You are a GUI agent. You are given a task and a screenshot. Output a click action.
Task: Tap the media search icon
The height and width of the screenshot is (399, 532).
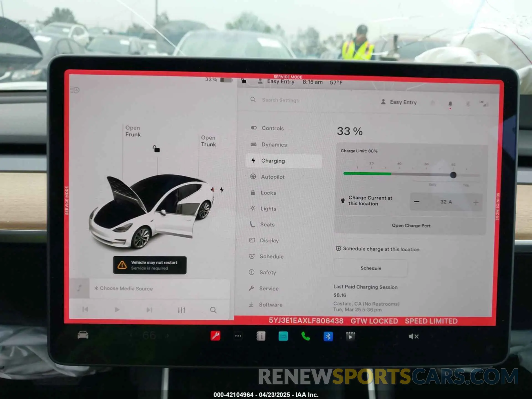(213, 310)
